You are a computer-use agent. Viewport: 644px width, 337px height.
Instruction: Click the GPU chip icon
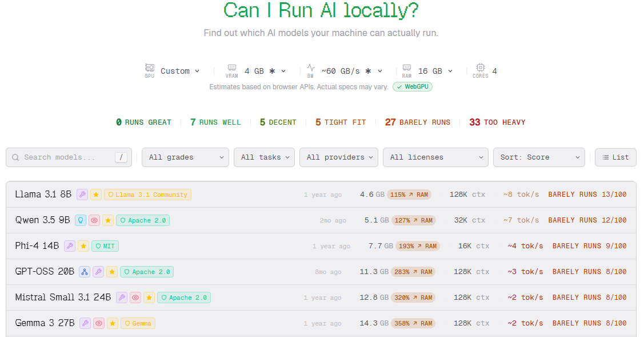point(150,68)
